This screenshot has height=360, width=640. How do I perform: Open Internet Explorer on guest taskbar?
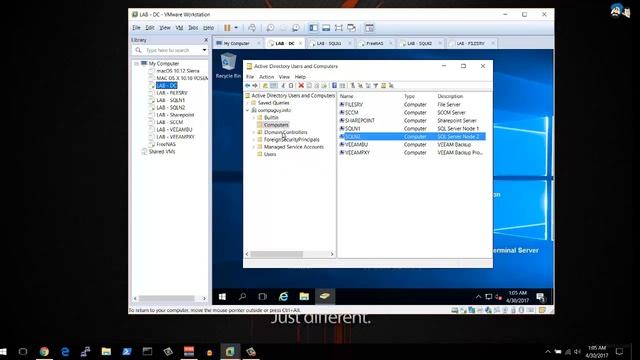283,296
